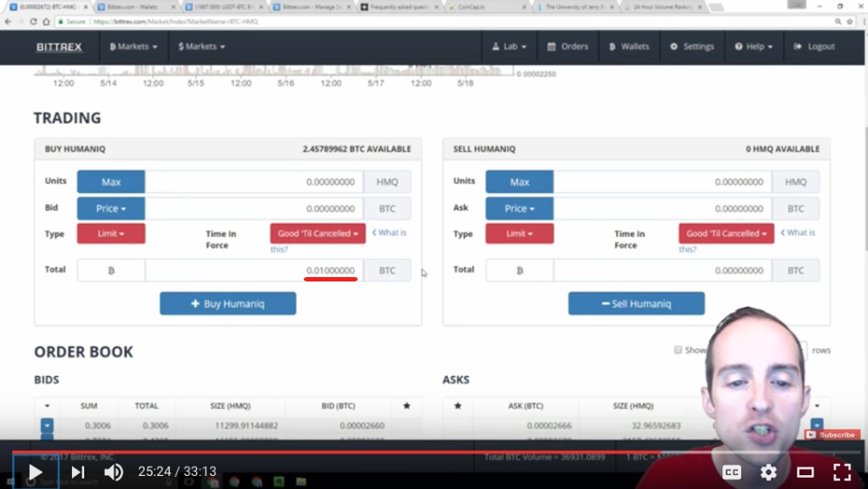Focus Bid price input field
Screen dimensions: 868x489
(253, 208)
